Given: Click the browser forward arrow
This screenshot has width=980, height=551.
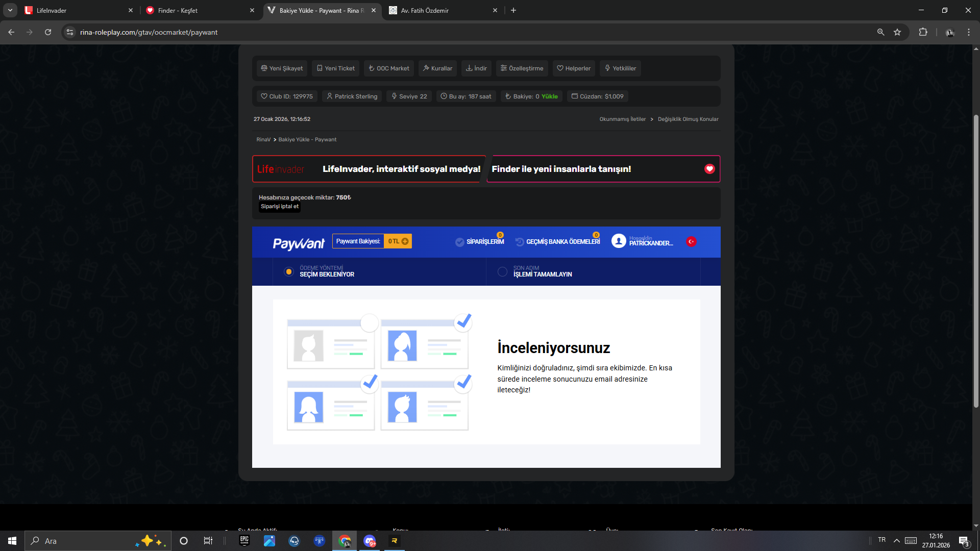Looking at the screenshot, I should [30, 32].
